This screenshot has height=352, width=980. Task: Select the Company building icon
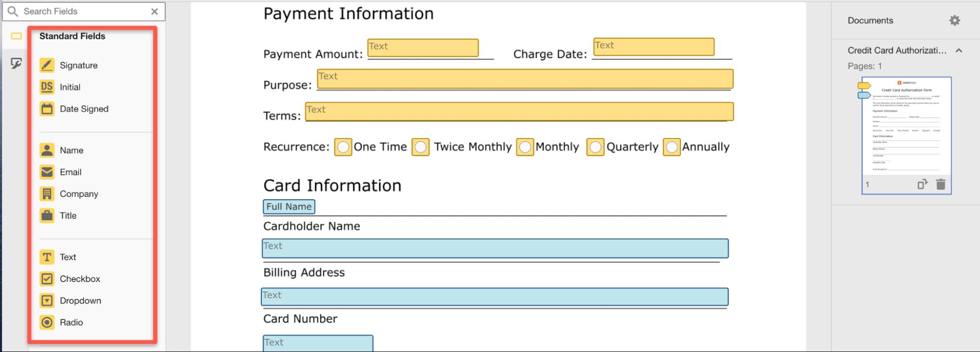(47, 194)
